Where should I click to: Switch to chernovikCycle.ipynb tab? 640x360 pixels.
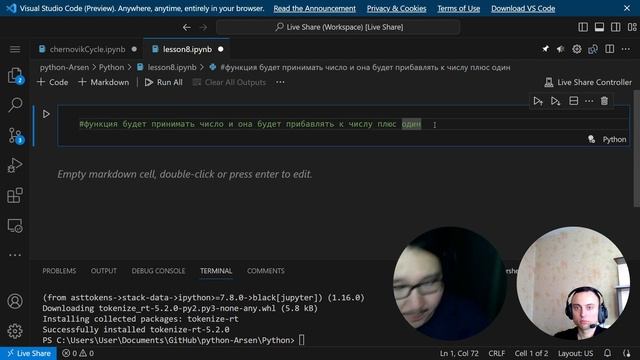(x=87, y=49)
